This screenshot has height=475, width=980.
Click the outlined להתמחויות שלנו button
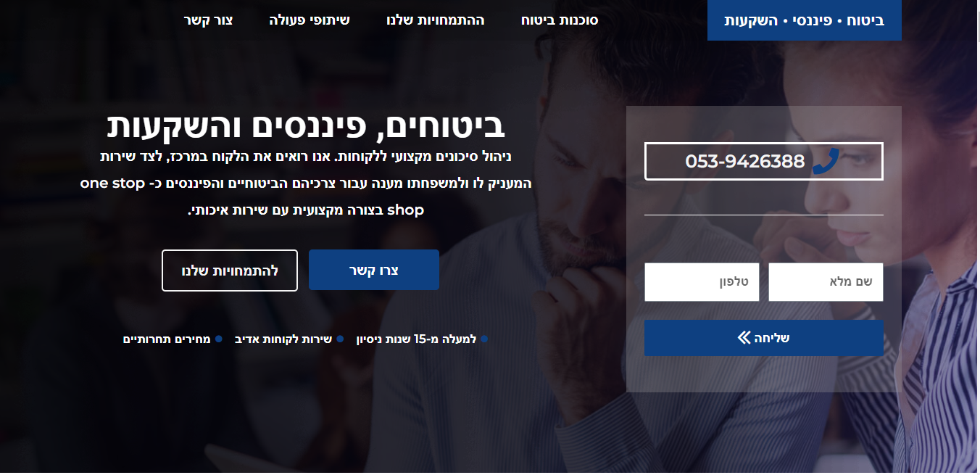pyautogui.click(x=230, y=270)
